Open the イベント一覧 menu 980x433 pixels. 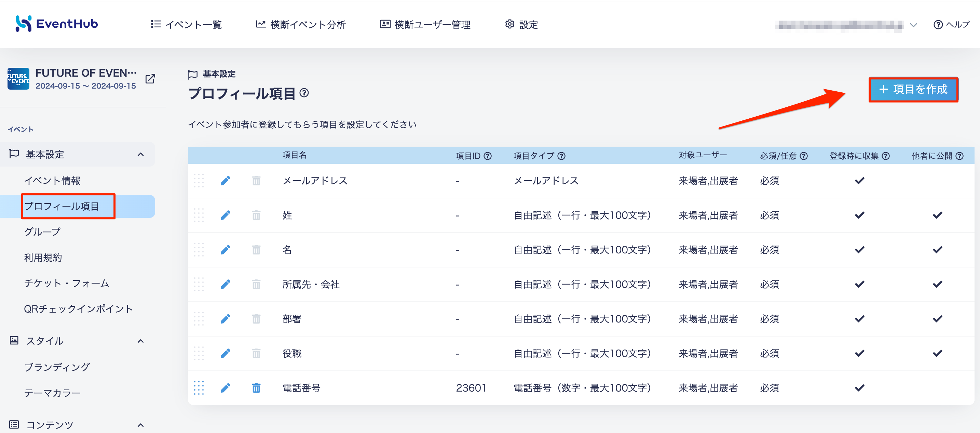point(186,25)
